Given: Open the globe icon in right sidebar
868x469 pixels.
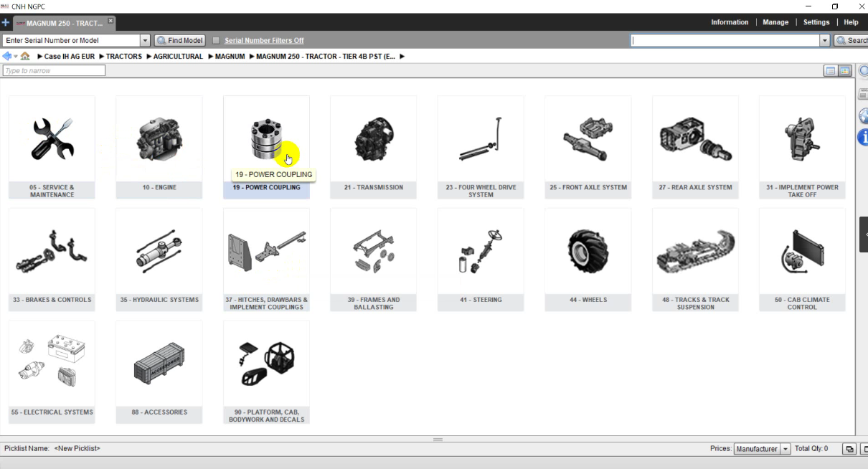Looking at the screenshot, I should (863, 115).
